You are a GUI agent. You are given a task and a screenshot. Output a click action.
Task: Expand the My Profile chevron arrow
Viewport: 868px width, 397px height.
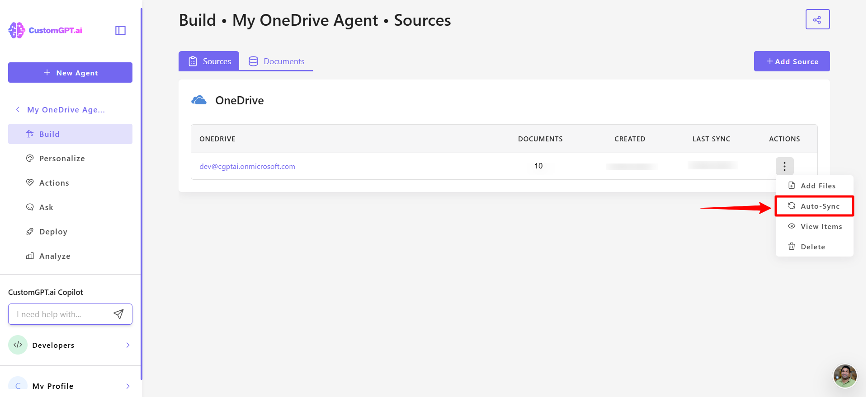click(x=128, y=386)
